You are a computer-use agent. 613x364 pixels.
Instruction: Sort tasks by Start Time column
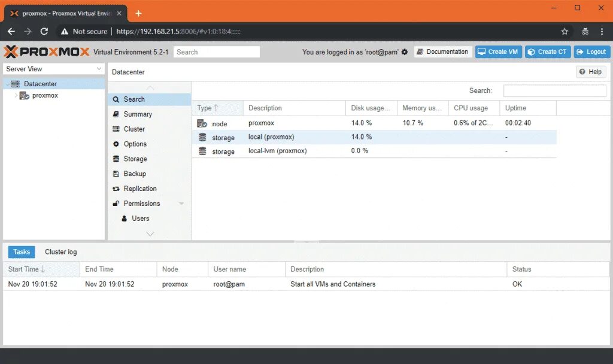click(x=41, y=269)
